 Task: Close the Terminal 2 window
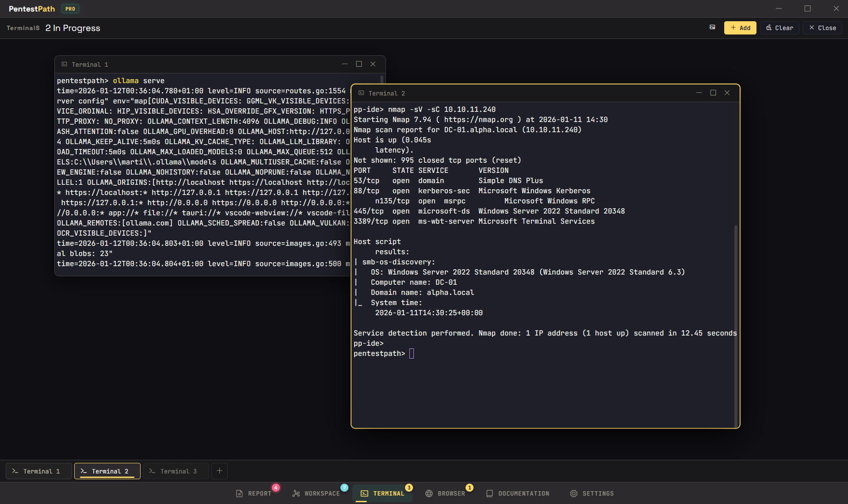727,93
